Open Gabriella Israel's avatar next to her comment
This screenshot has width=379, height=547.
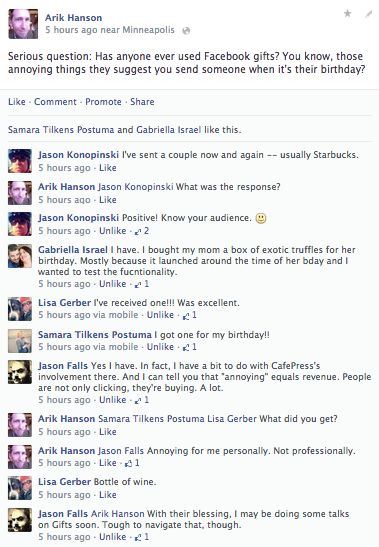[20, 256]
